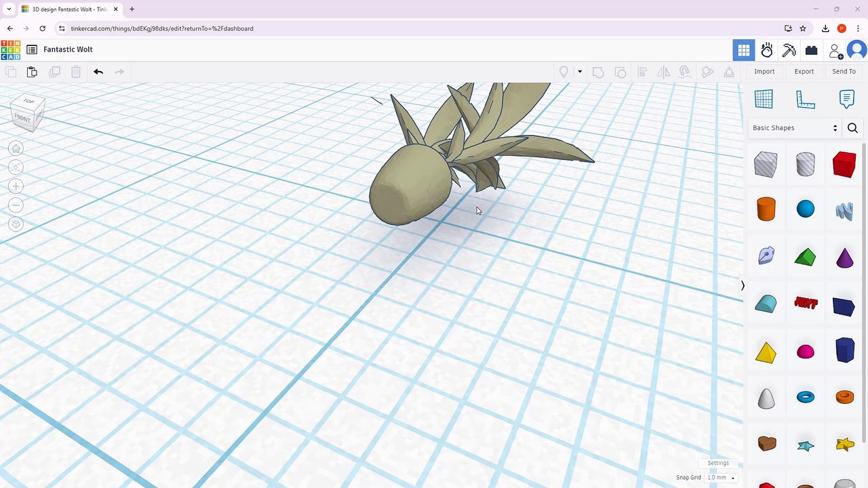Pick the white Paraboloid shape
This screenshot has height=488, width=868.
pos(766,398)
